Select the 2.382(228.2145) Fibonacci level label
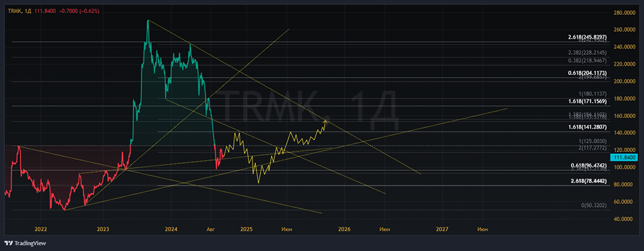Viewport: 644px width, 251px height. tap(587, 53)
